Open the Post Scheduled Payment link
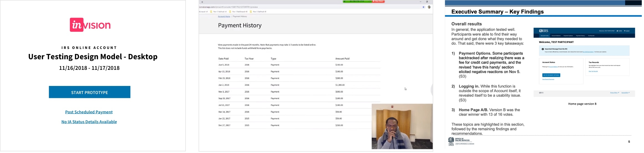Image resolution: width=644 pixels, height=153 pixels. (89, 112)
